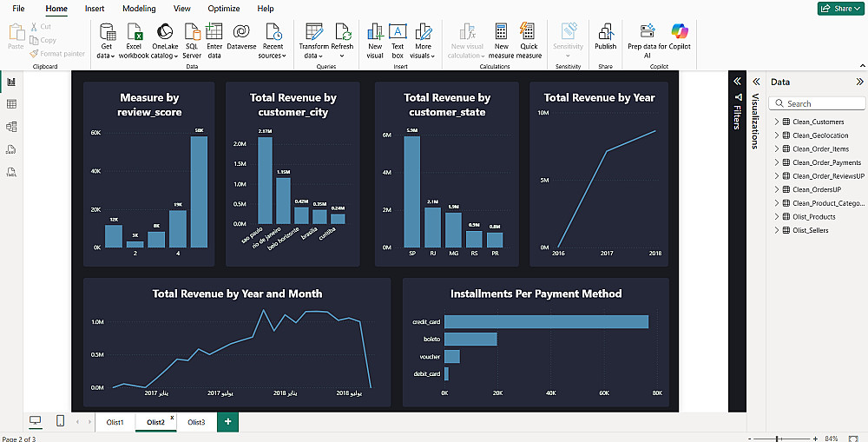Image resolution: width=868 pixels, height=442 pixels.
Task: Open TMDL view in left sidebar
Action: (11, 171)
